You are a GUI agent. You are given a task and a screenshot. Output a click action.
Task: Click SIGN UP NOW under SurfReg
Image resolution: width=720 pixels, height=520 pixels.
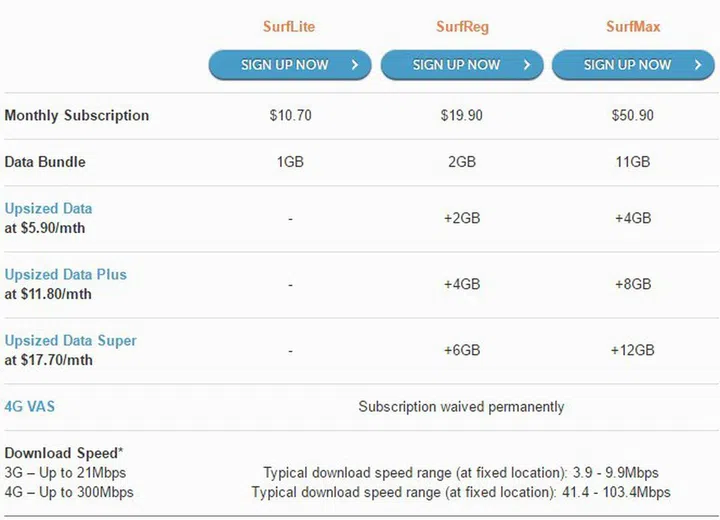tap(456, 65)
